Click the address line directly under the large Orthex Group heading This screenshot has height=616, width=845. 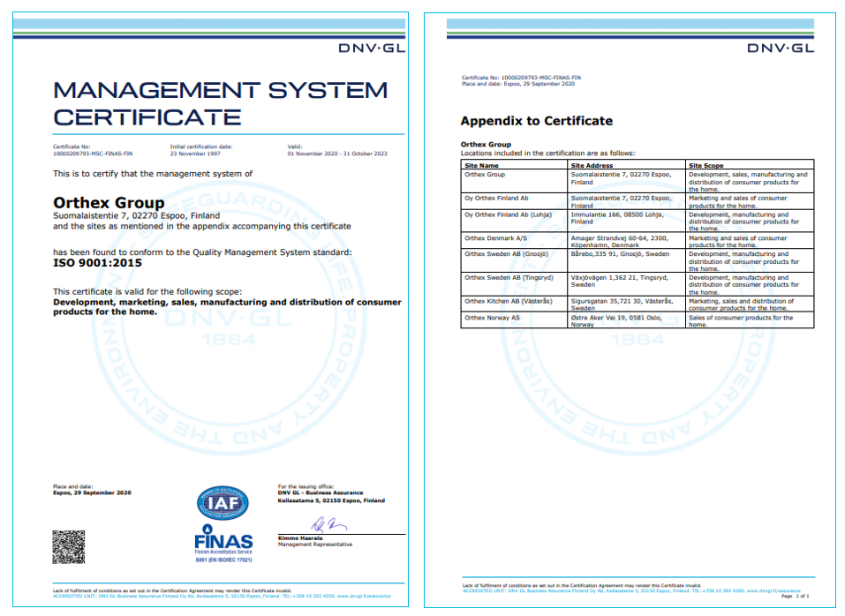tap(136, 216)
